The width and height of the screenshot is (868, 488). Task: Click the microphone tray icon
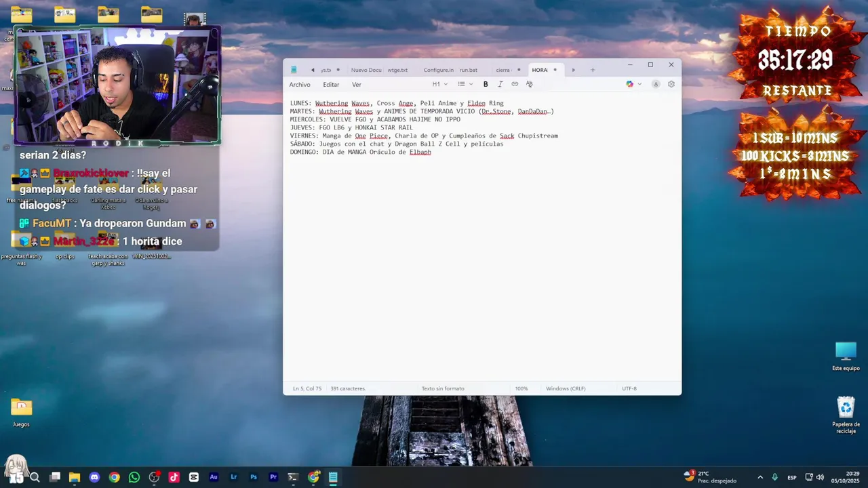775,477
